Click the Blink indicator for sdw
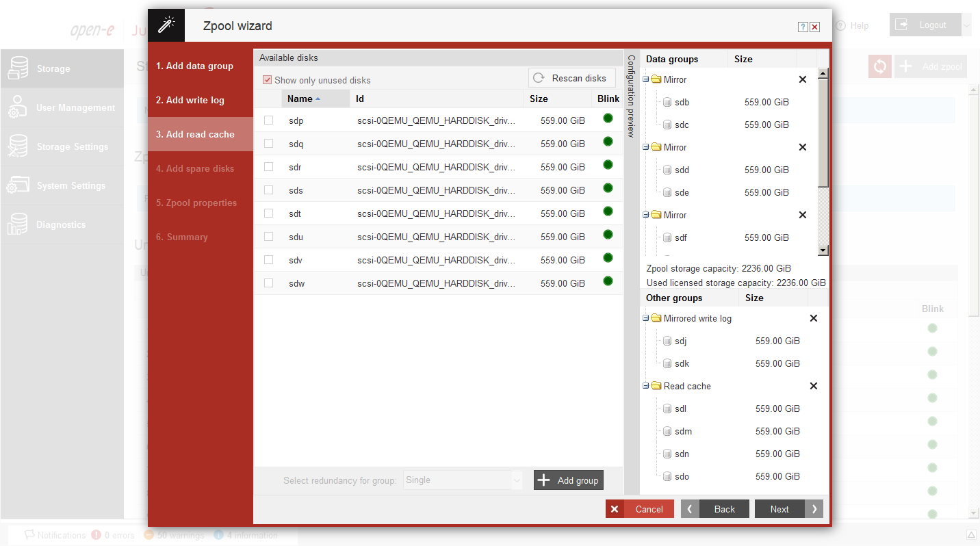Image resolution: width=980 pixels, height=546 pixels. pyautogui.click(x=608, y=281)
